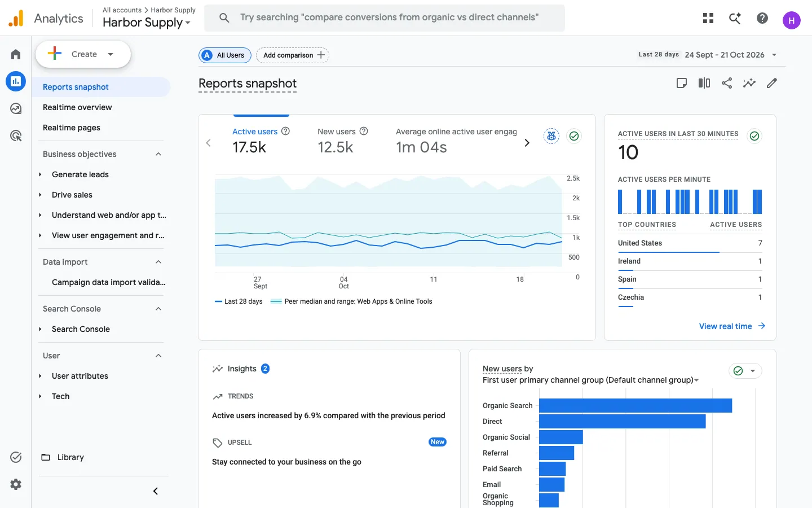Click the edit comparisons column icon
The height and width of the screenshot is (508, 812).
(704, 83)
